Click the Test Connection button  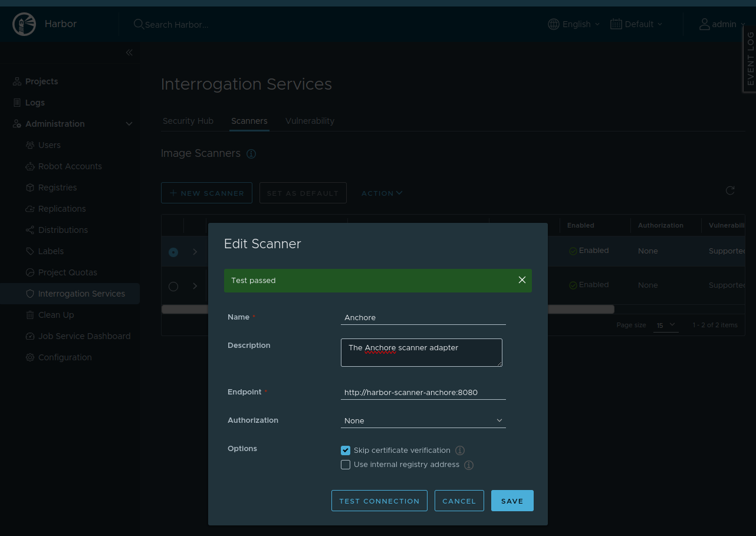point(379,501)
